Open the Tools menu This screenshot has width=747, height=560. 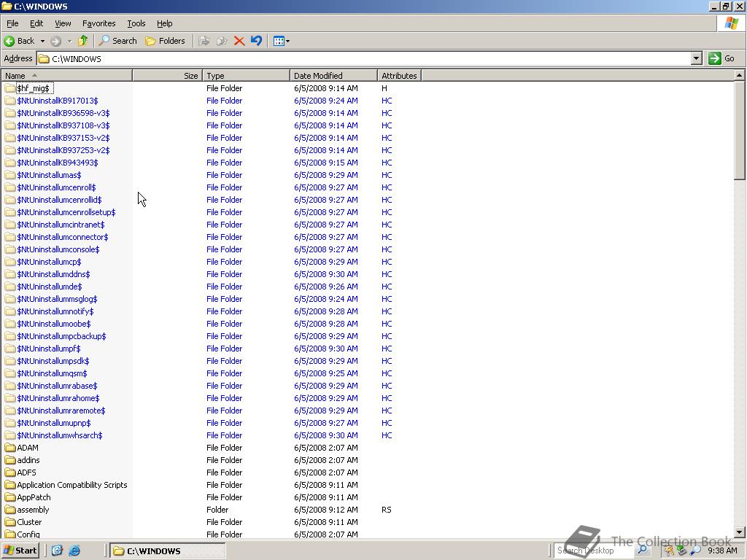(x=136, y=23)
